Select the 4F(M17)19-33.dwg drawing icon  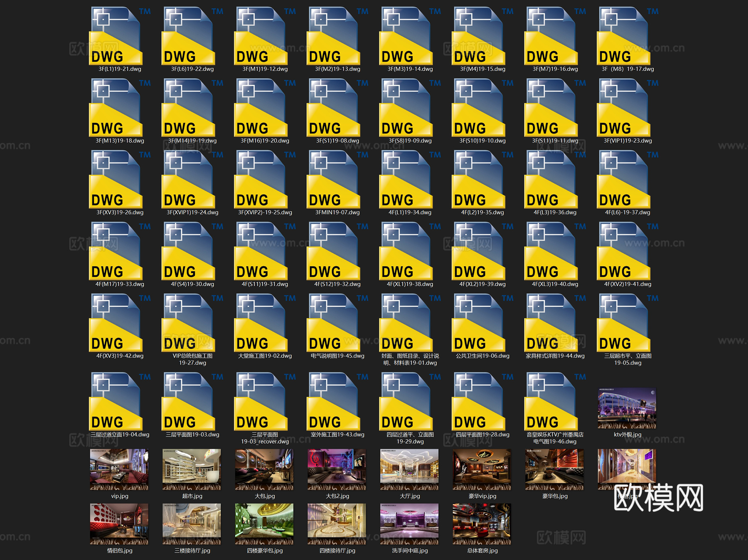tap(116, 251)
